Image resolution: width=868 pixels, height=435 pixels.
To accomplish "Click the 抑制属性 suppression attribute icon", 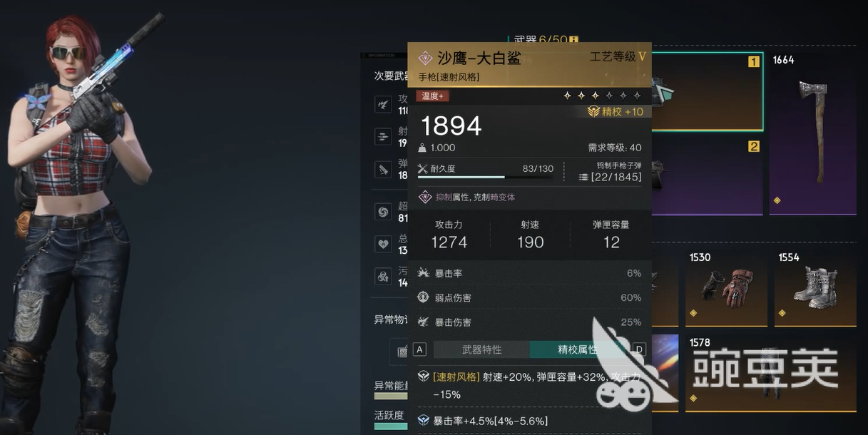I will tap(424, 197).
